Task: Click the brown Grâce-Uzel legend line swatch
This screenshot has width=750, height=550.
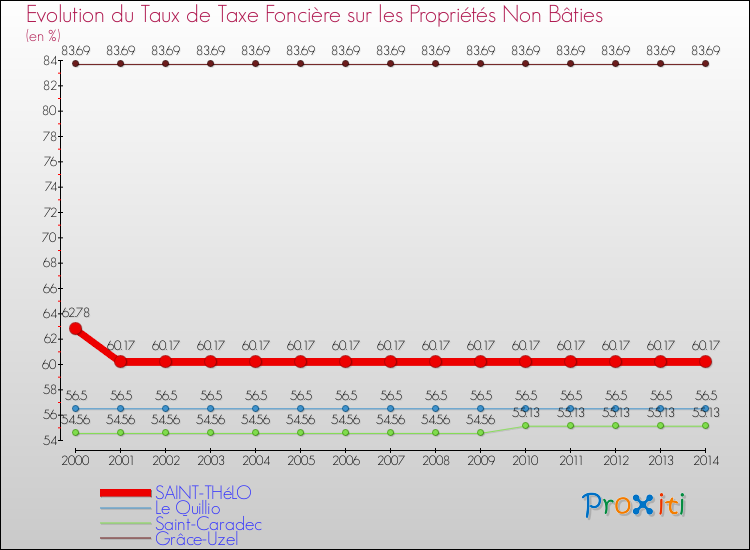Action: coord(126,539)
